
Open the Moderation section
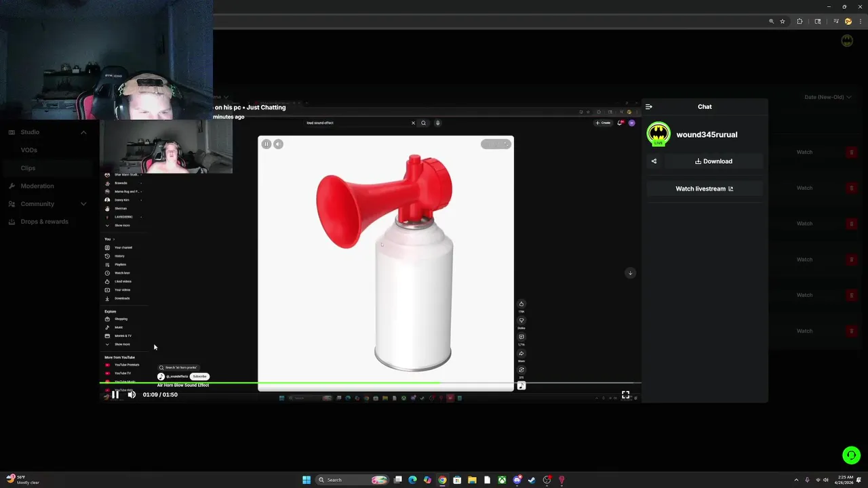click(37, 186)
